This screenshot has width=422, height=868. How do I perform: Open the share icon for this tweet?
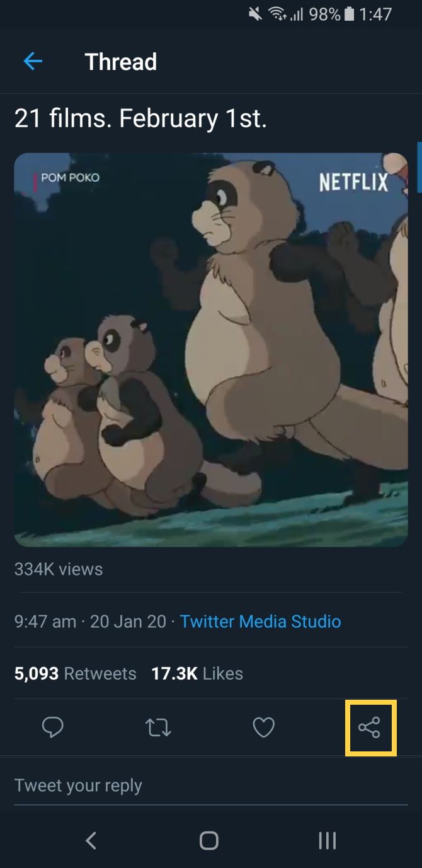point(370,728)
